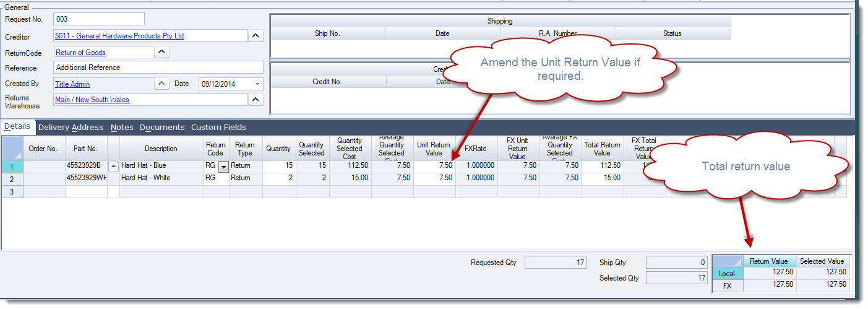Select the FXRate column header
The width and height of the screenshot is (868, 309).
[x=476, y=149]
